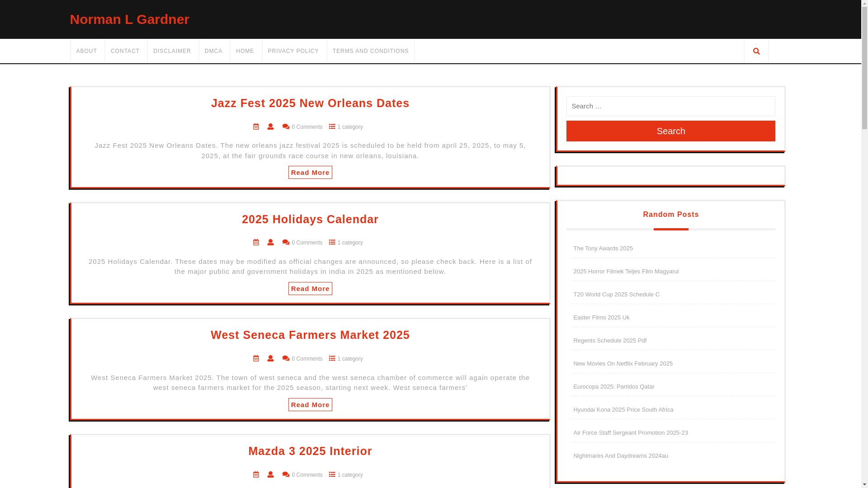Image resolution: width=868 pixels, height=488 pixels.
Task: Open Hyundai Kona 2025 Price South Africa
Action: tap(623, 410)
